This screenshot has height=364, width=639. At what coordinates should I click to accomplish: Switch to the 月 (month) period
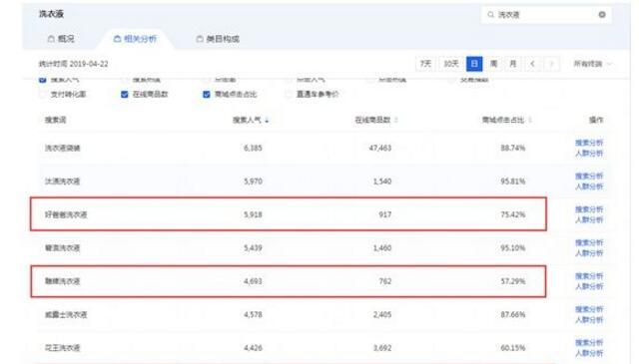tap(513, 64)
